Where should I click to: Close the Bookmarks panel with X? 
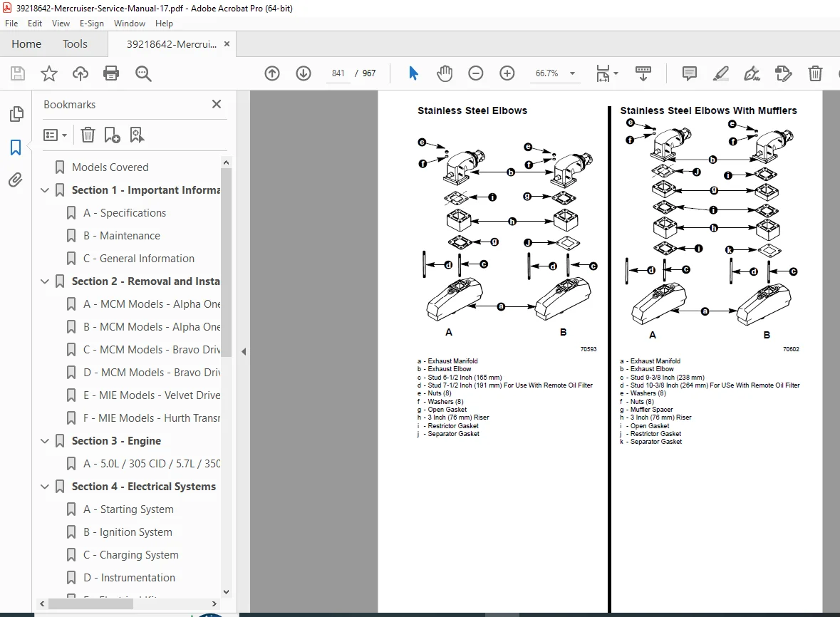[217, 104]
